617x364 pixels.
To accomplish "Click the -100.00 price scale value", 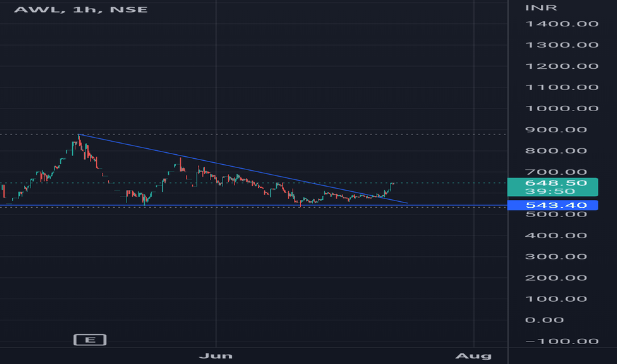I will (x=562, y=341).
